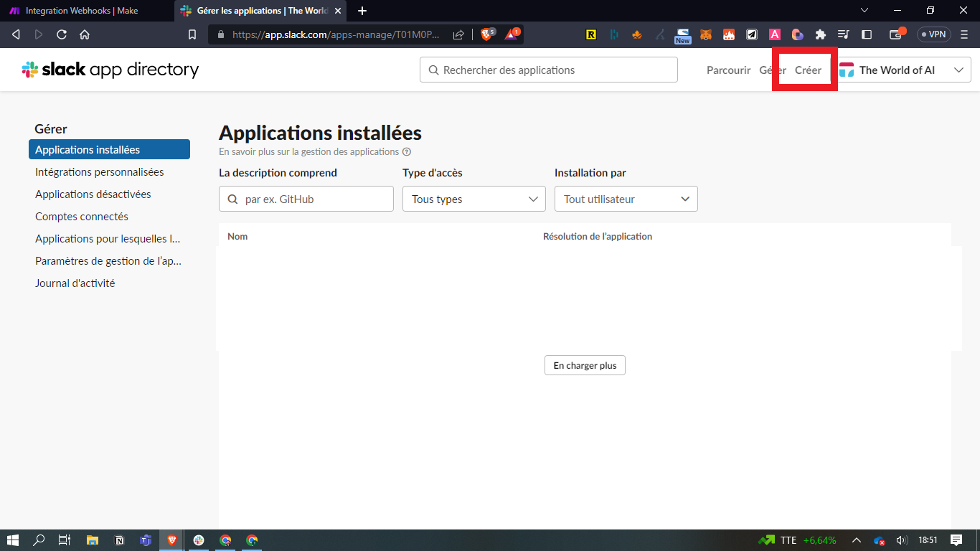The height and width of the screenshot is (551, 980).
Task: Click the MetaMask fox extension icon
Action: pyautogui.click(x=706, y=34)
